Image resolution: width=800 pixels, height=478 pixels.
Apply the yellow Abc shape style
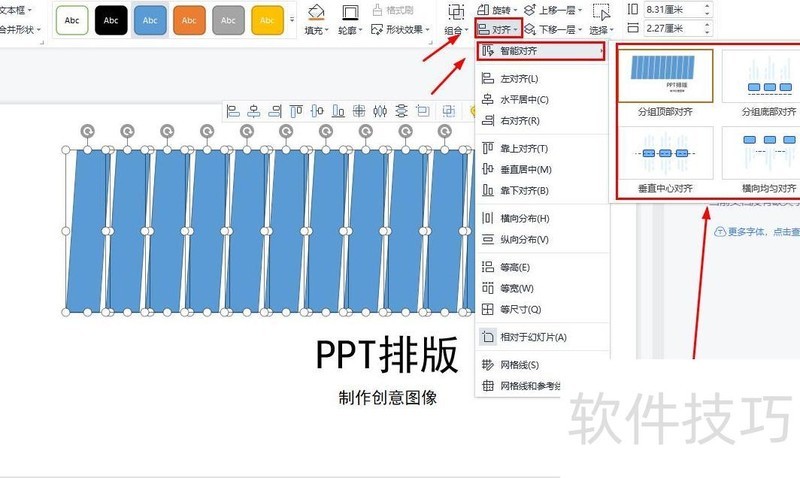click(x=267, y=20)
